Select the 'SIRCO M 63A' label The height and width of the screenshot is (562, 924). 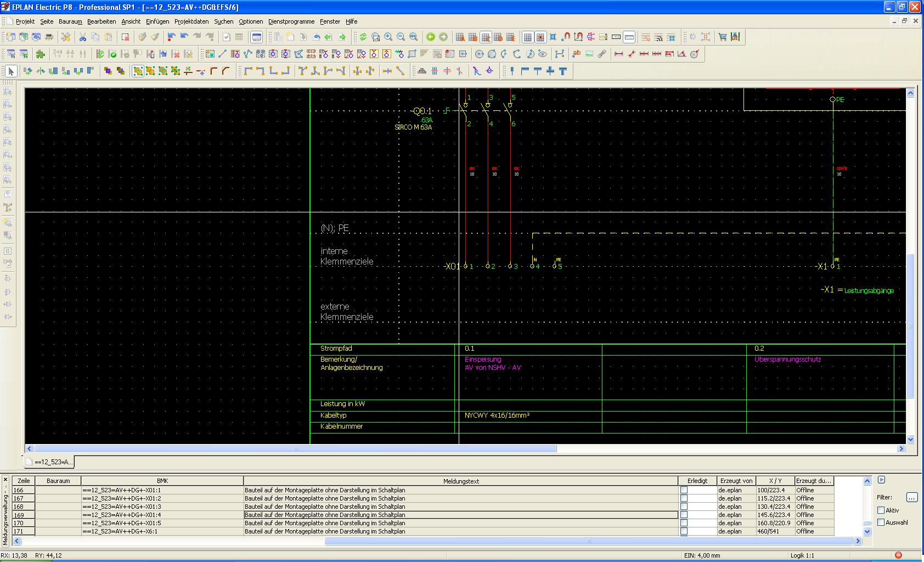[x=413, y=127]
